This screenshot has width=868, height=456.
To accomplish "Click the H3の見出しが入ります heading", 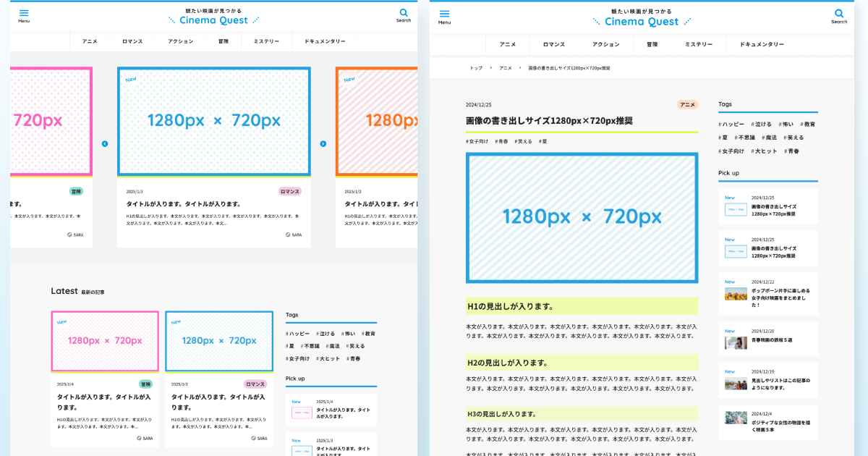I will point(582,414).
